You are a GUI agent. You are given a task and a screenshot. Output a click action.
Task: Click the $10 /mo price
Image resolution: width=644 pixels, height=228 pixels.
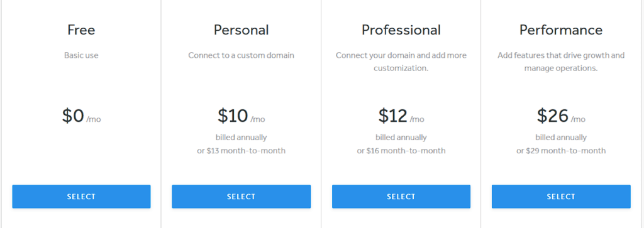[x=241, y=116]
